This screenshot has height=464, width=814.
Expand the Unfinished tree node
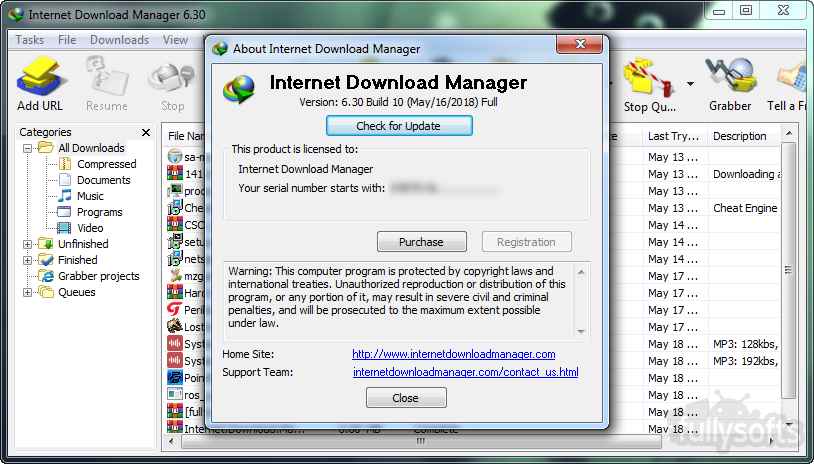(28, 244)
